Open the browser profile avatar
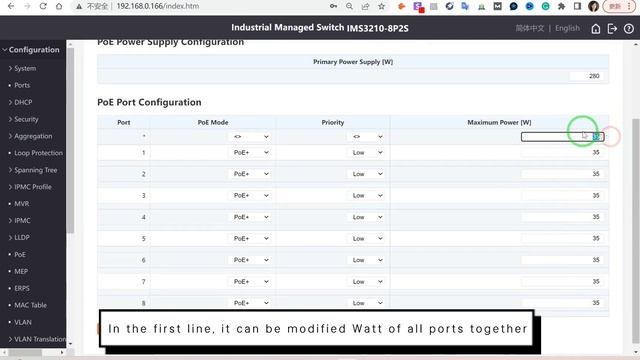Viewport: 640px width, 360px height. pos(593,6)
